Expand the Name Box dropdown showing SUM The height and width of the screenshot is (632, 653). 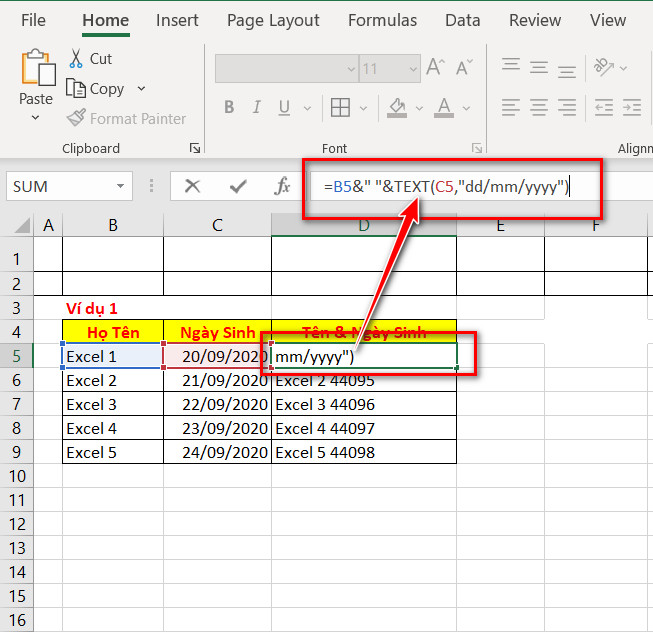click(x=120, y=186)
